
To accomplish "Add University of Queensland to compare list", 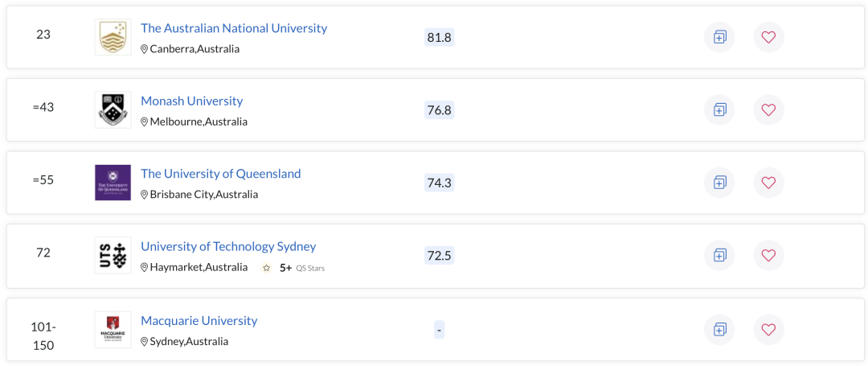I will pos(719,182).
